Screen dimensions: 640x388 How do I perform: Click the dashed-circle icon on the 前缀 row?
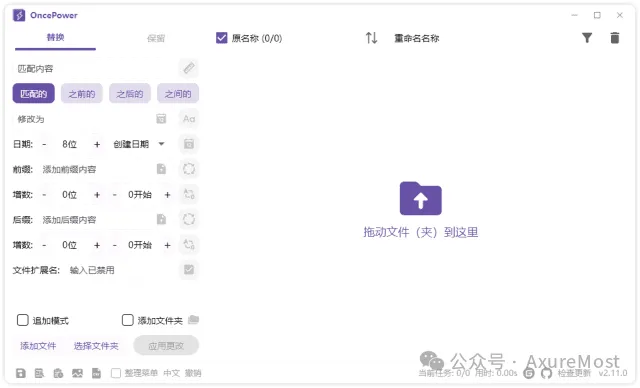(189, 169)
